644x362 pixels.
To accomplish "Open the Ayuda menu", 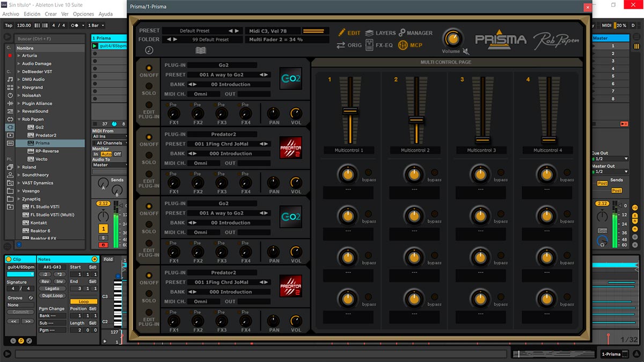I will click(x=106, y=14).
